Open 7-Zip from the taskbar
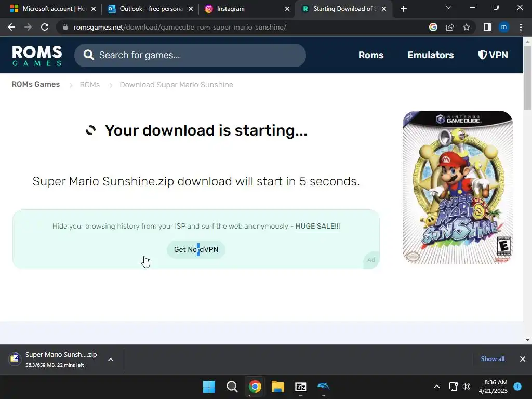532x399 pixels. click(301, 387)
